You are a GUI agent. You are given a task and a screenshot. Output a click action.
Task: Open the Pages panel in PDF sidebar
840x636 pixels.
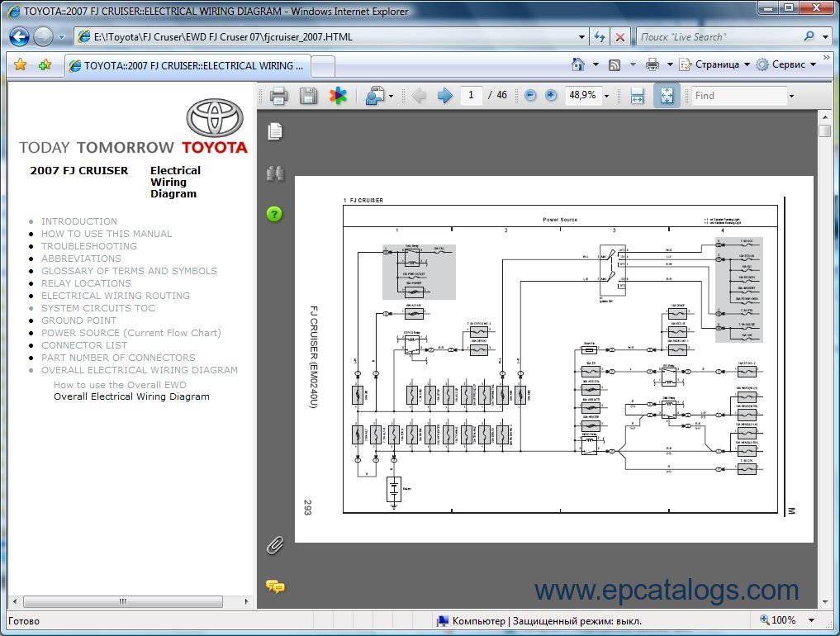click(275, 131)
